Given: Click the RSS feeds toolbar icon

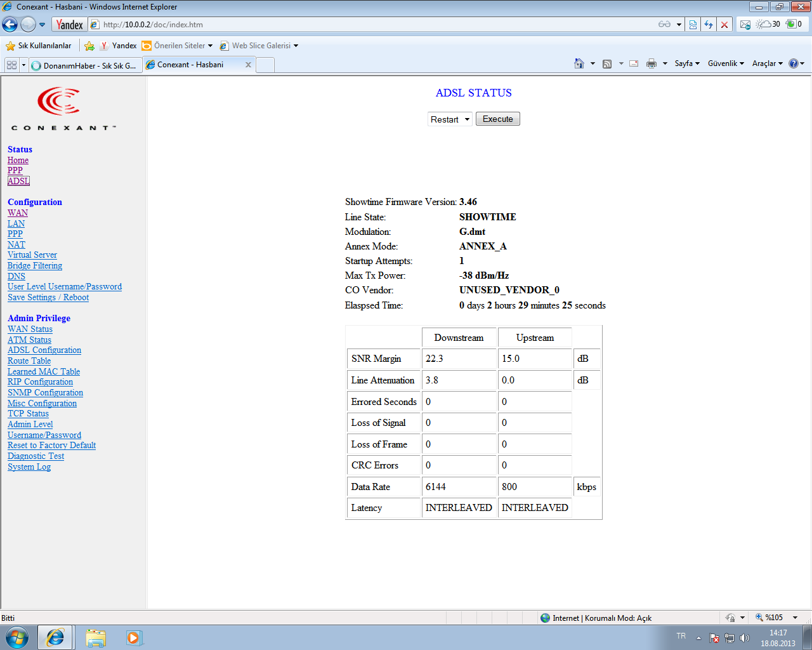Looking at the screenshot, I should point(607,63).
